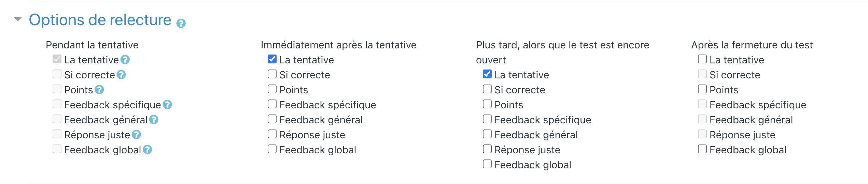This screenshot has height=184, width=868.
Task: Open help icon beside Réponse juste
Action: tap(137, 135)
